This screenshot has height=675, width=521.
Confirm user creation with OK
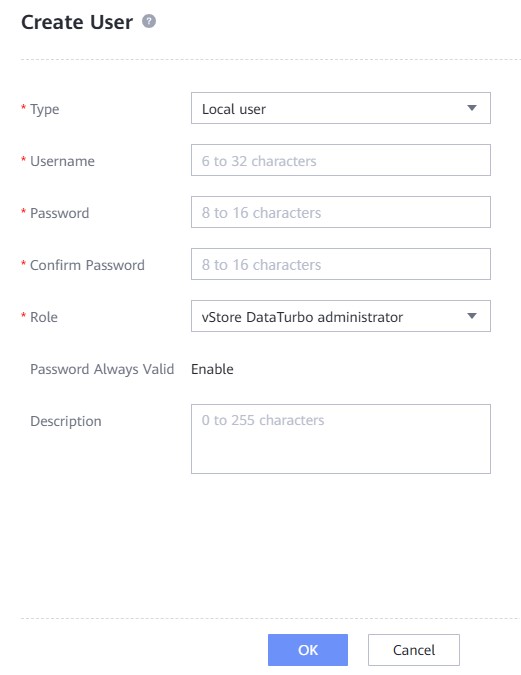coord(308,650)
